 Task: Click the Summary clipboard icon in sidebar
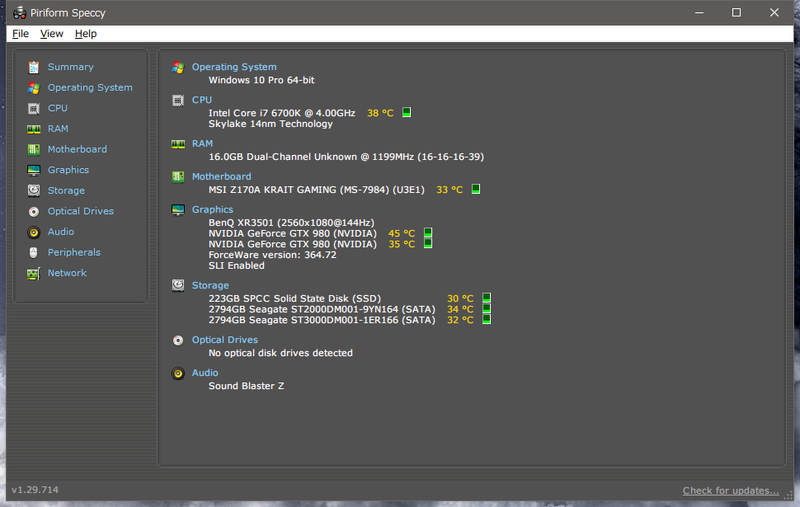tap(34, 67)
